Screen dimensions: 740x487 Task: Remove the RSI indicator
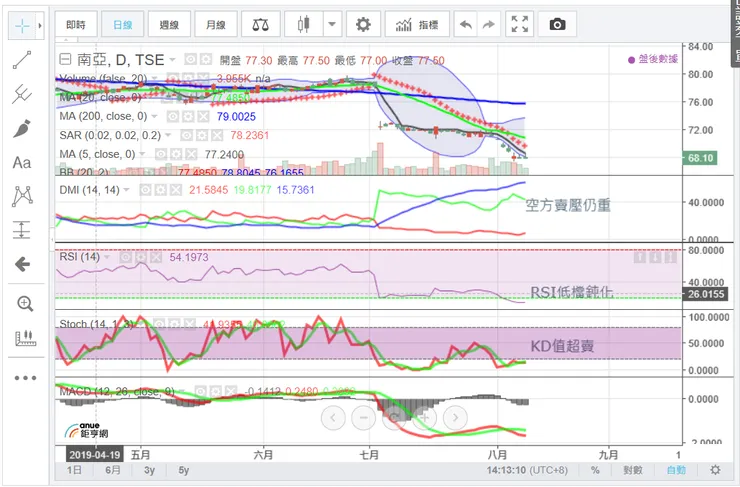tap(156, 257)
